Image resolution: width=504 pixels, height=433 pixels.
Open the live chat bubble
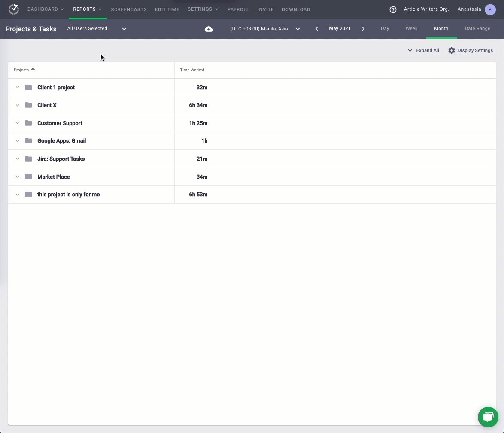pyautogui.click(x=488, y=417)
